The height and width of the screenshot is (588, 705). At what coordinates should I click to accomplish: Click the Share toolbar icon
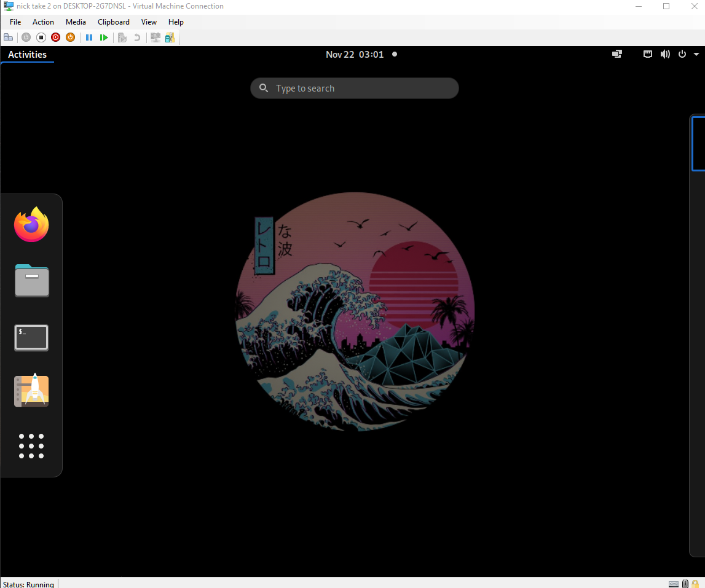click(170, 37)
